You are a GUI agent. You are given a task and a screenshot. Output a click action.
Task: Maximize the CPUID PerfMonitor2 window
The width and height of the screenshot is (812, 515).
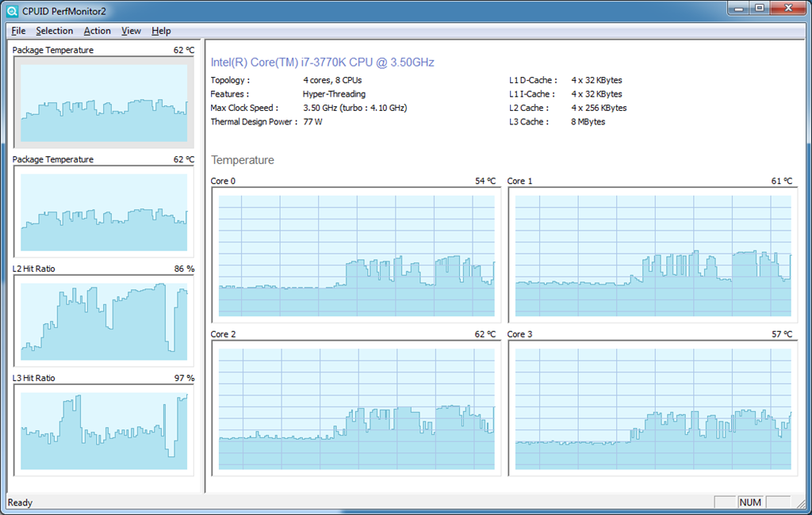click(760, 8)
